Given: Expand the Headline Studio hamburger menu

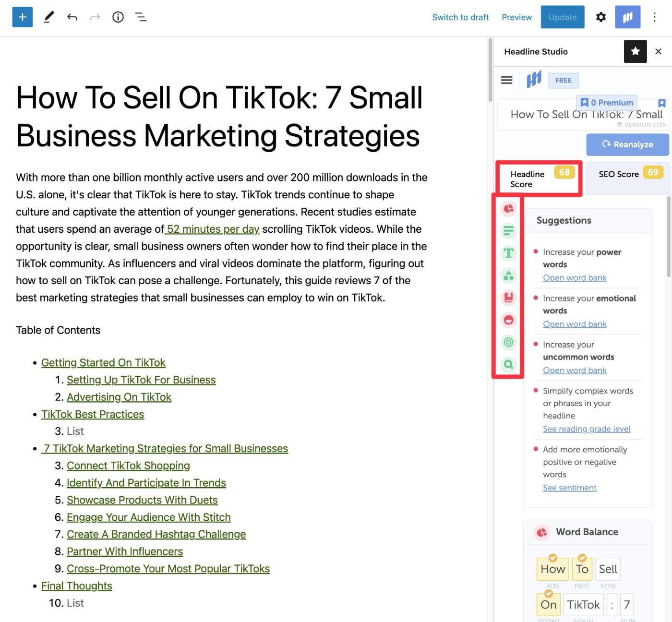Looking at the screenshot, I should pyautogui.click(x=507, y=80).
